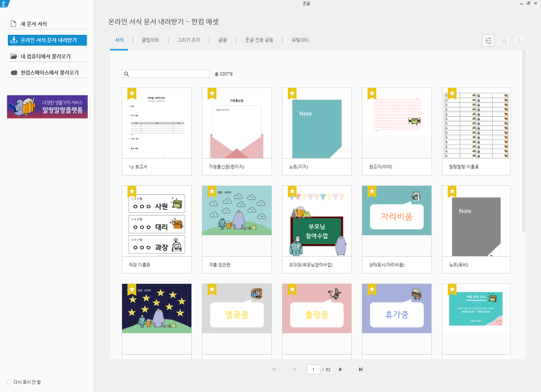Select the 휴가중 status template
This screenshot has width=541, height=392.
click(x=397, y=321)
